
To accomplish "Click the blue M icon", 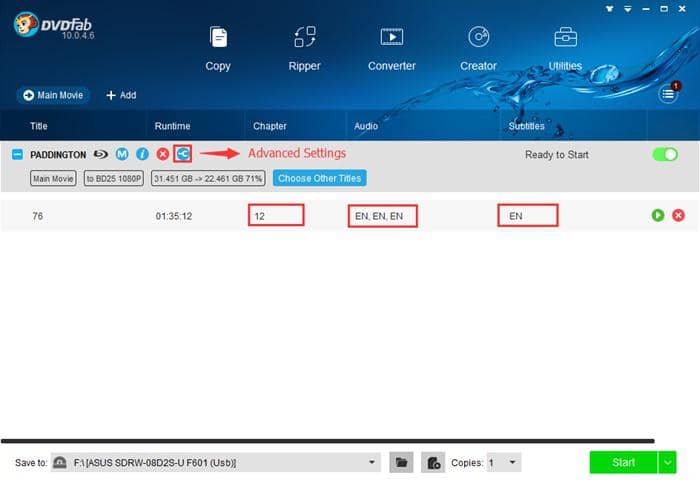I will (x=122, y=154).
